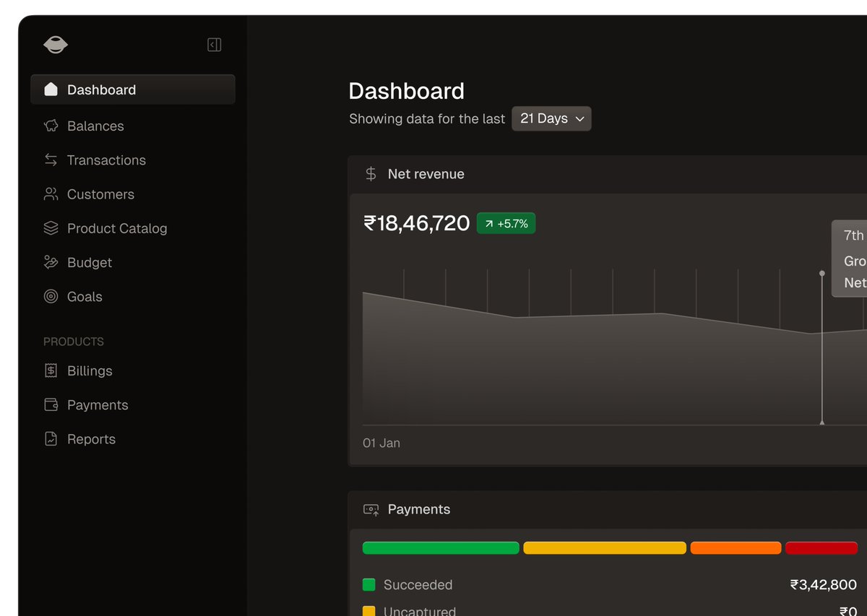Click the Succeeded amount ₹3,42,800
The width and height of the screenshot is (867, 616).
pyautogui.click(x=824, y=585)
